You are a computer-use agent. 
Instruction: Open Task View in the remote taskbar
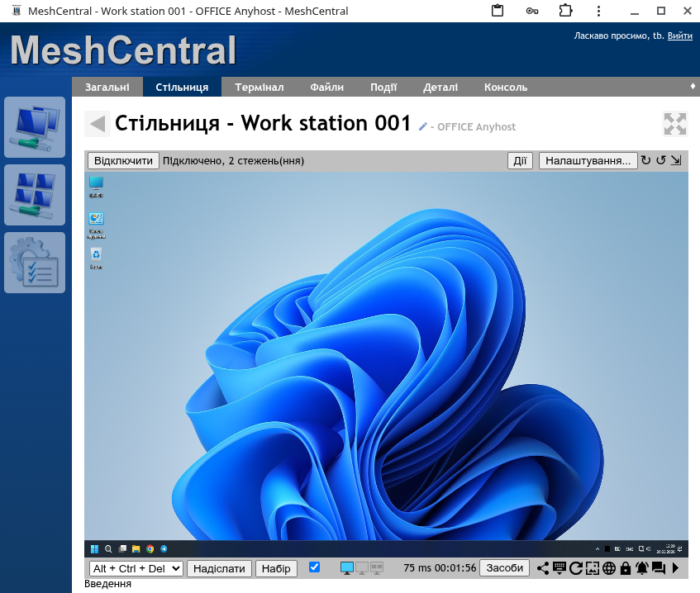122,549
